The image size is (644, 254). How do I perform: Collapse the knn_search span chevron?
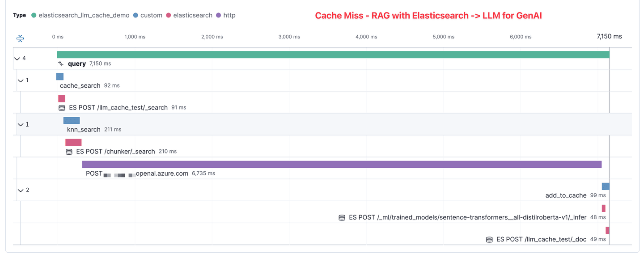pyautogui.click(x=21, y=124)
